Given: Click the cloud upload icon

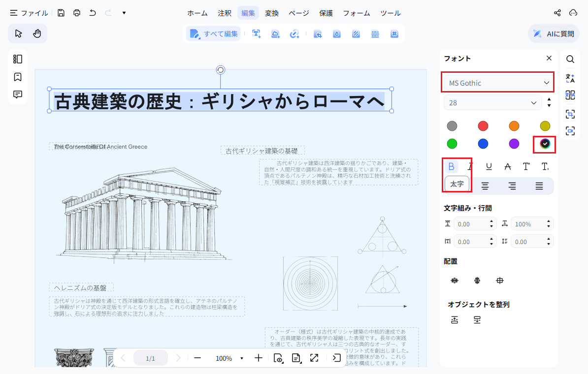Looking at the screenshot, I should click(x=573, y=13).
